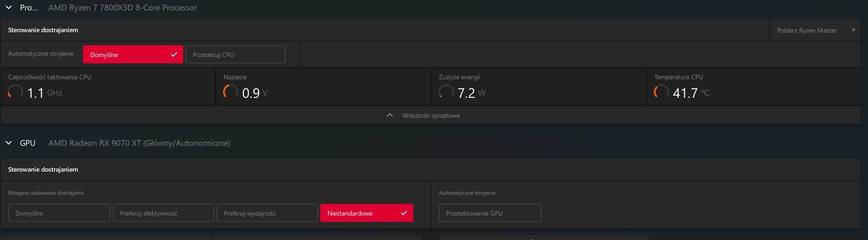Click the external link arrow icon
This screenshot has width=868, height=240.
(x=853, y=30)
